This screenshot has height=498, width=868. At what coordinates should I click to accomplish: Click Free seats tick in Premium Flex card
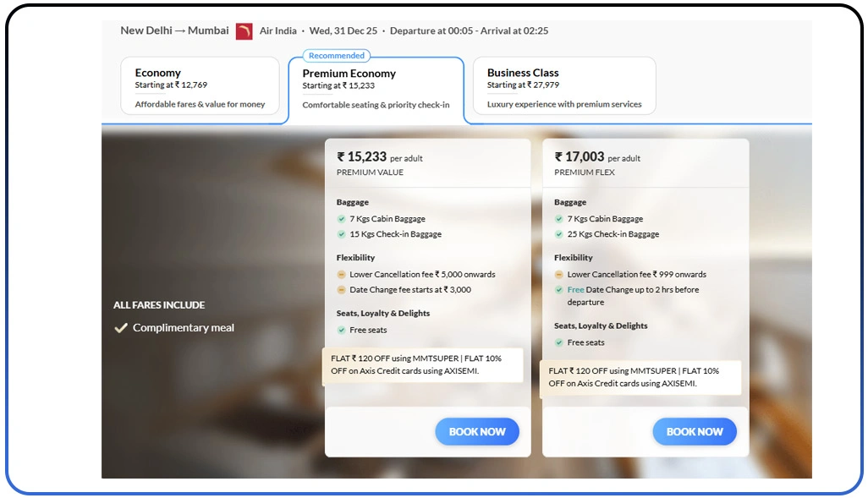click(x=559, y=342)
